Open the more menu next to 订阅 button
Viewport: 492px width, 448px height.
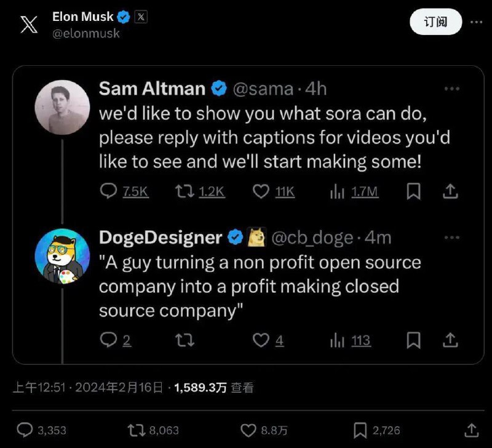click(x=478, y=22)
